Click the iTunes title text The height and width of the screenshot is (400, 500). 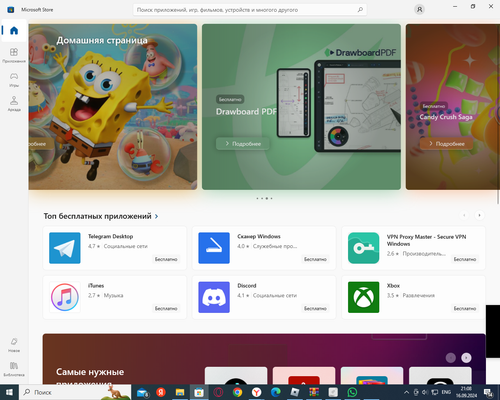96,286
